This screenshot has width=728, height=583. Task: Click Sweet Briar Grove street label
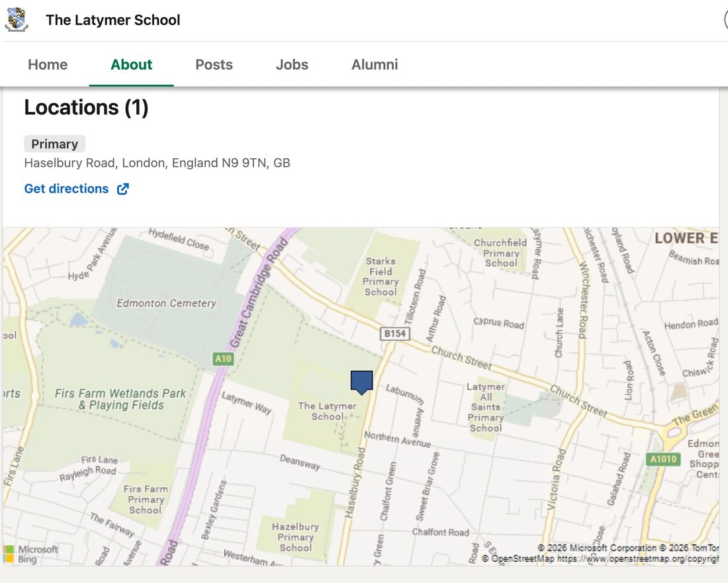(427, 486)
